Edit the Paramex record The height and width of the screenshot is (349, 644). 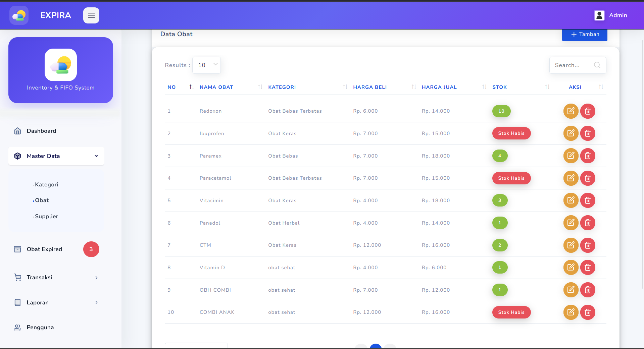click(571, 156)
